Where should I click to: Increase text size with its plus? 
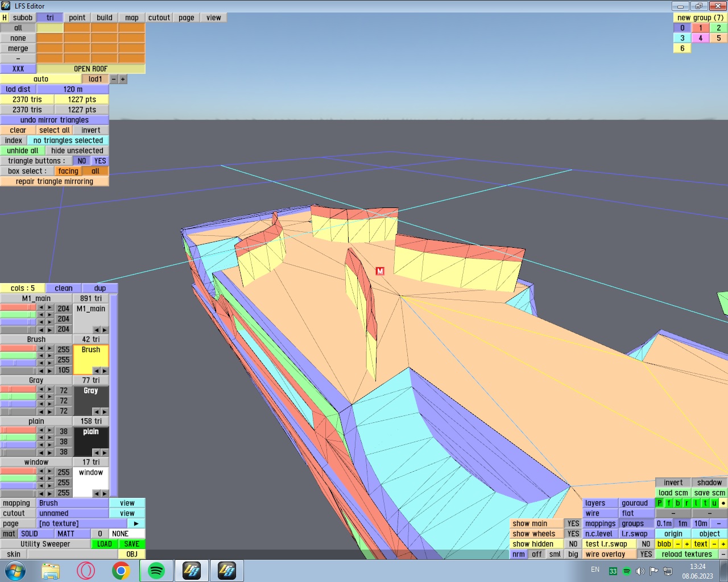(x=723, y=544)
